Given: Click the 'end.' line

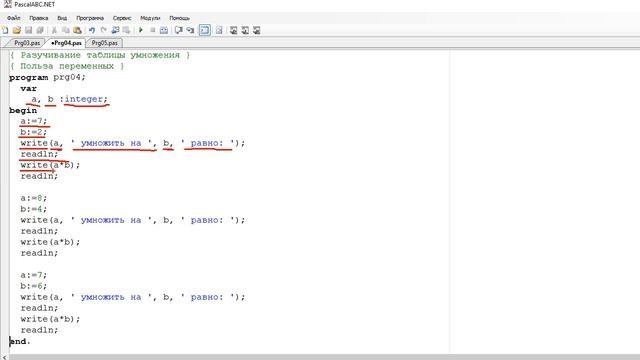Looking at the screenshot, I should click(x=20, y=341).
